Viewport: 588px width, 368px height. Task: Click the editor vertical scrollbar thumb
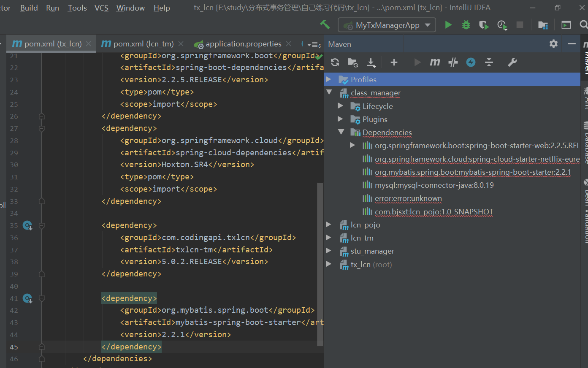point(320,264)
